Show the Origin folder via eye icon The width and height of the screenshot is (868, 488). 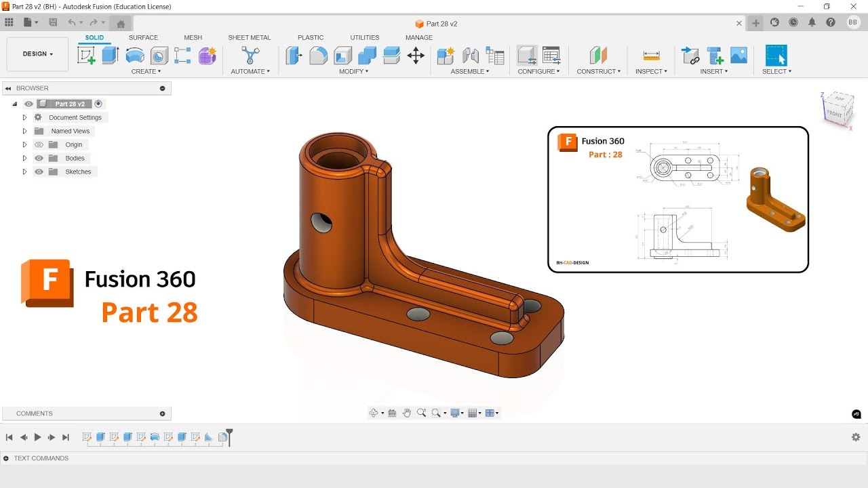(x=39, y=144)
